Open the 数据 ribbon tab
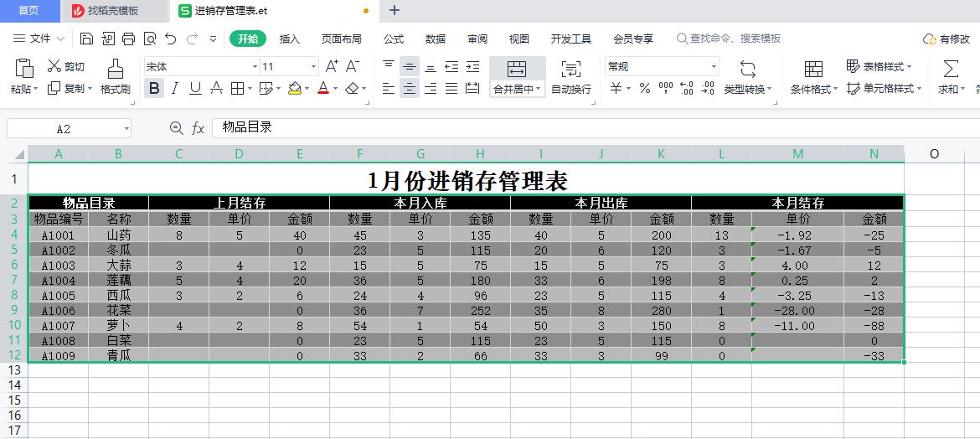The width and height of the screenshot is (980, 439). (435, 39)
